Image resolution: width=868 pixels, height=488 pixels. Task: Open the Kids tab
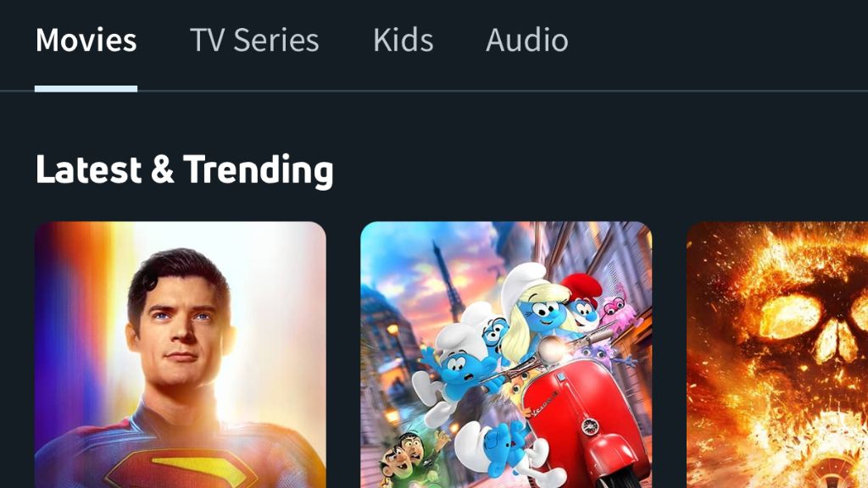click(x=403, y=41)
